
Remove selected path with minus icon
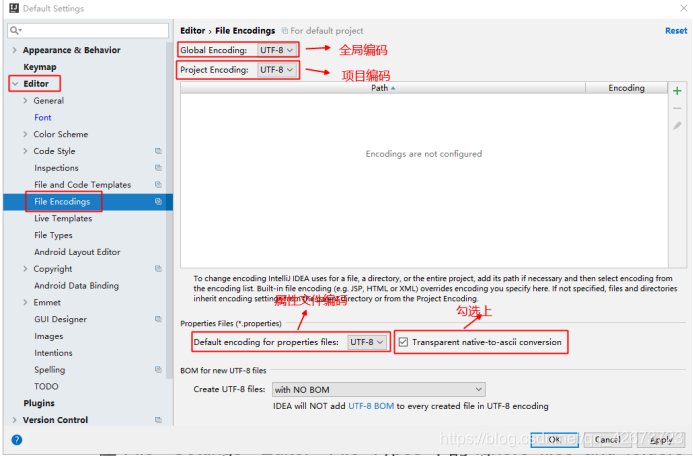677,108
